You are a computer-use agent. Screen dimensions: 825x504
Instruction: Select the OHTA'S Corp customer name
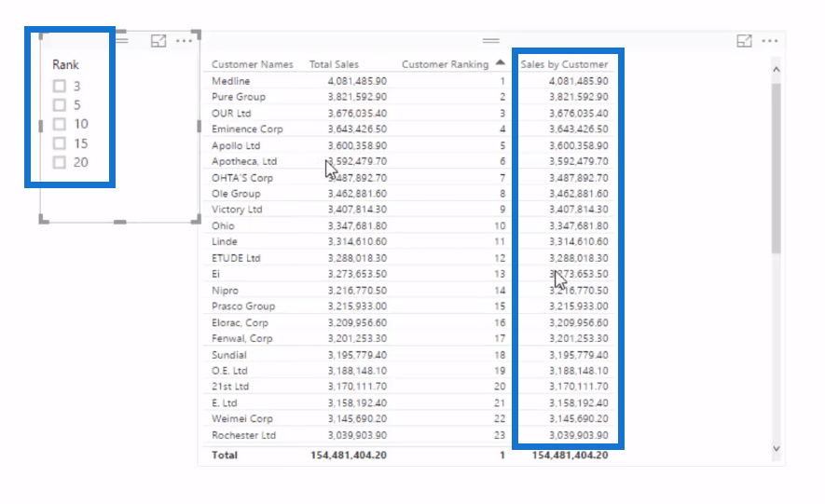click(x=242, y=178)
